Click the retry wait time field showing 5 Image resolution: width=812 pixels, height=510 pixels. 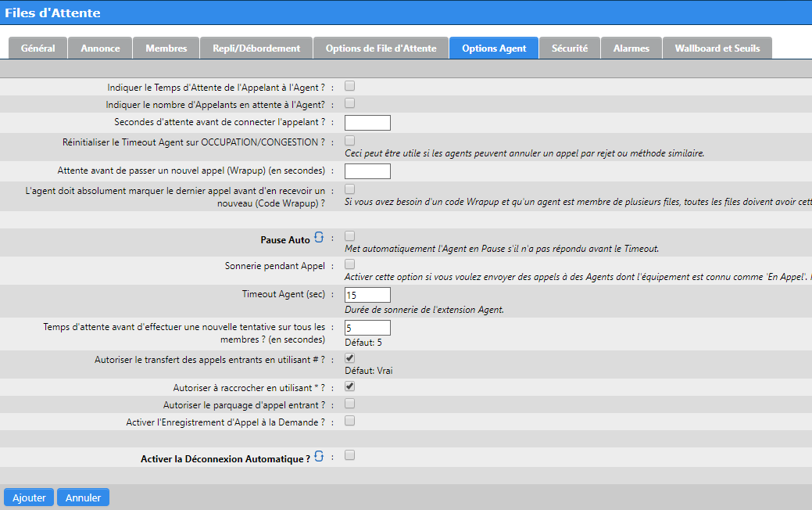click(x=367, y=328)
